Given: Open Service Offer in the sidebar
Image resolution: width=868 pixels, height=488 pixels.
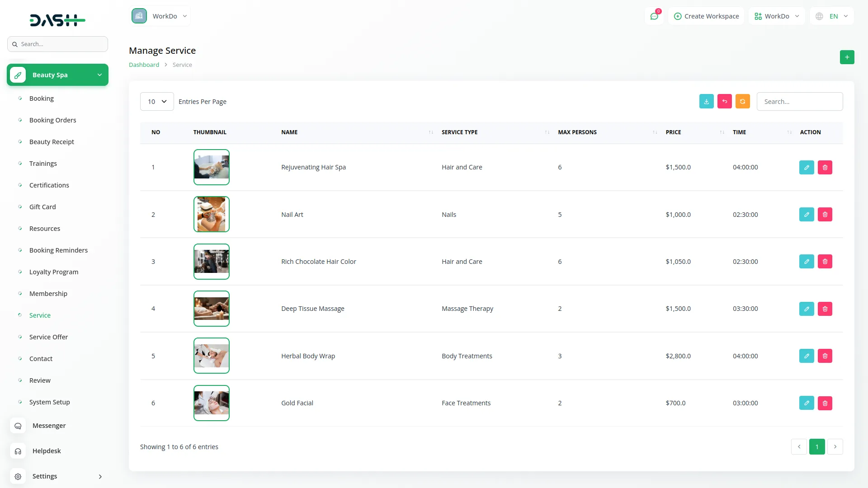Looking at the screenshot, I should 48,337.
